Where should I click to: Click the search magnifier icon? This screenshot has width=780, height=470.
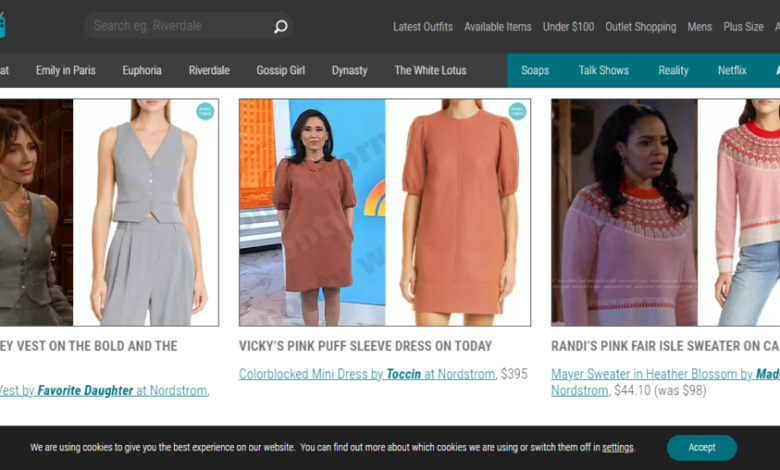[x=281, y=26]
